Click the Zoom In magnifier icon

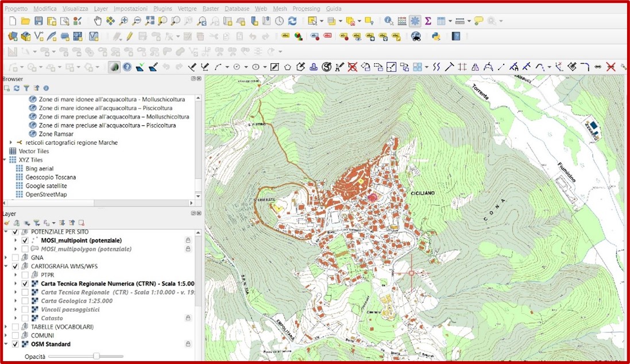[123, 21]
